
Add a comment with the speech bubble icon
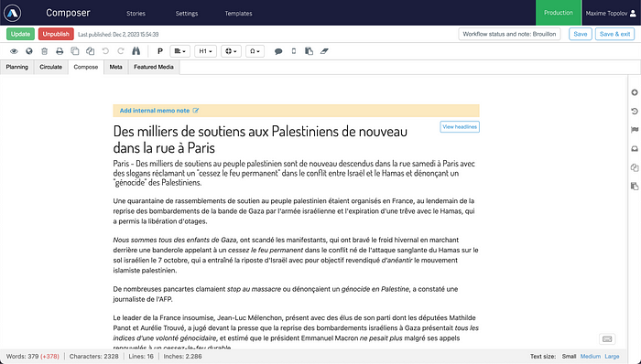278,51
